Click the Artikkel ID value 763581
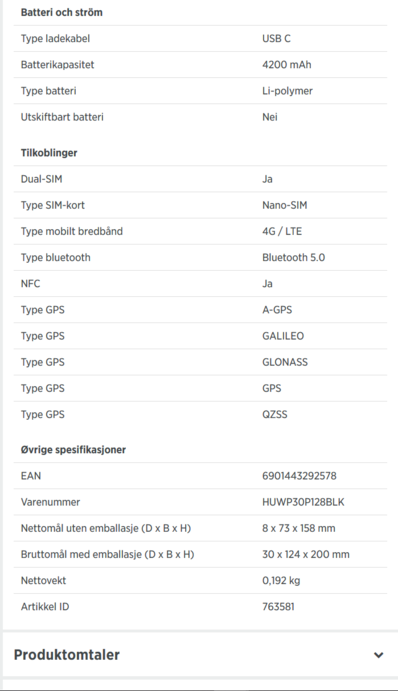 [x=278, y=606]
